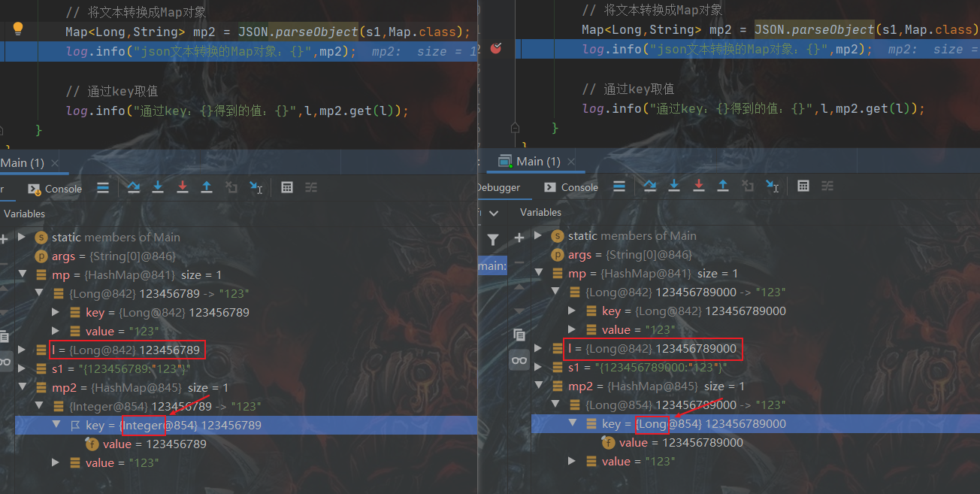The image size is (980, 494).
Task: Toggle the code fold marker in right gutter
Action: pos(515,128)
